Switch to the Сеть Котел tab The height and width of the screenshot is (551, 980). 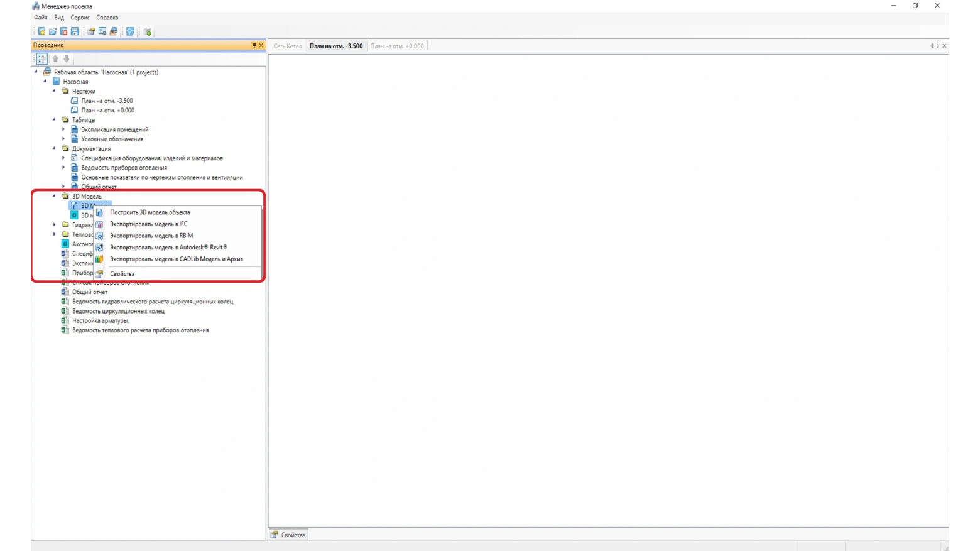click(287, 46)
